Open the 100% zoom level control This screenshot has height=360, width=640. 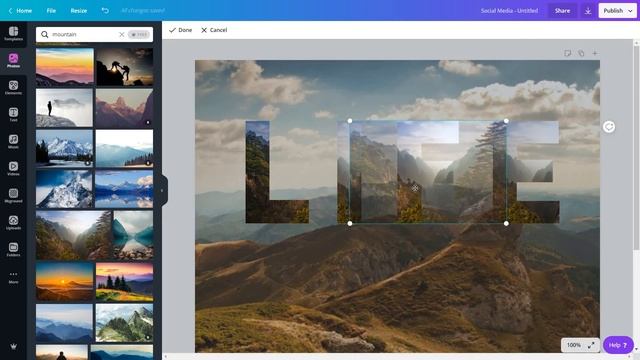574,345
